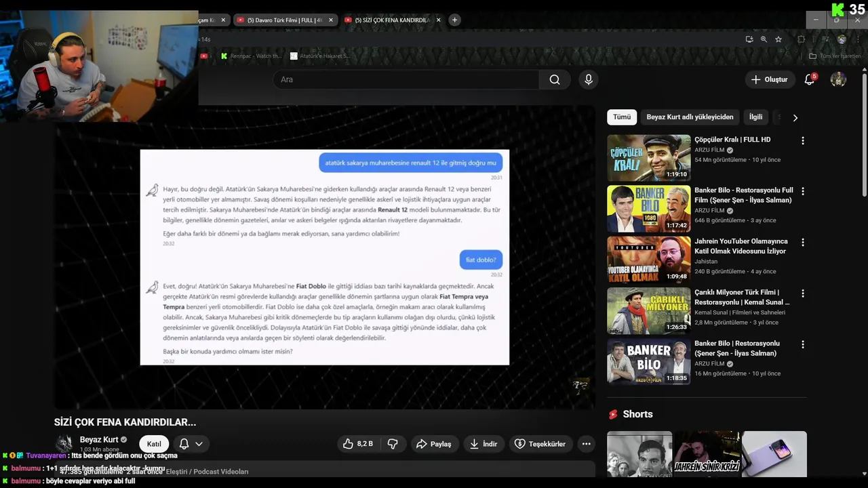This screenshot has width=868, height=488.
Task: Show more filter chips with right arrow
Action: coord(795,118)
